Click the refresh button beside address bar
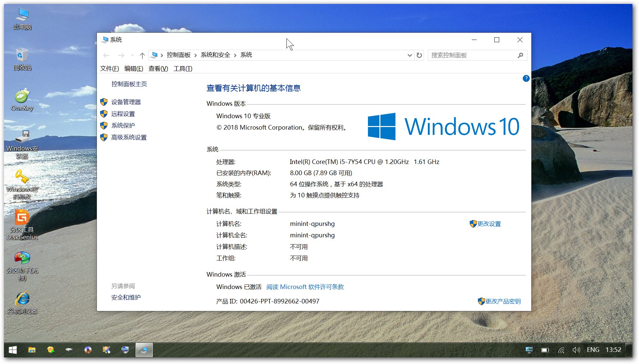 tap(419, 55)
